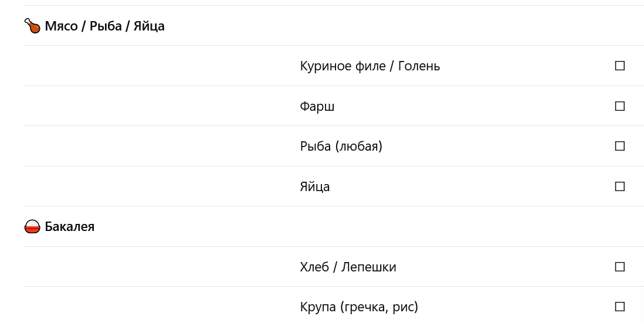Check off Крупа (гречка, рис)

pos(619,307)
